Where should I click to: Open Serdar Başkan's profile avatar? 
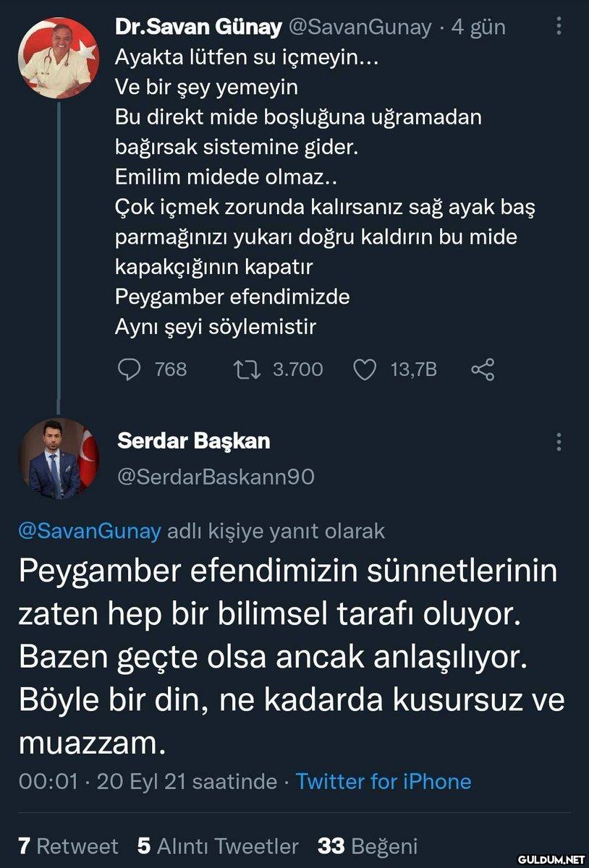[x=59, y=459]
